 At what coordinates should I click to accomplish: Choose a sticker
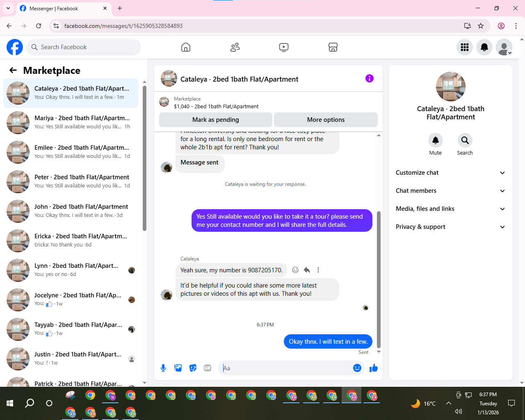(x=193, y=368)
